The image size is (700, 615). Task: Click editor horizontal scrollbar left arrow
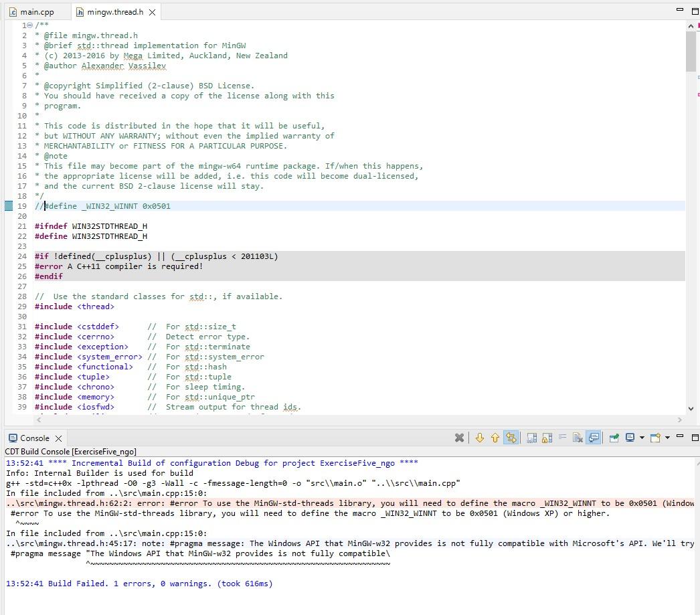(x=39, y=420)
